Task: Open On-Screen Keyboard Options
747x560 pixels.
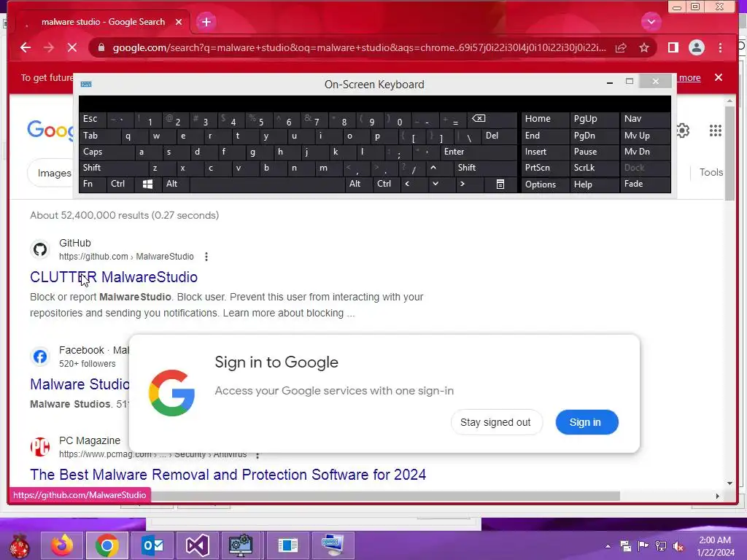Action: [545, 184]
